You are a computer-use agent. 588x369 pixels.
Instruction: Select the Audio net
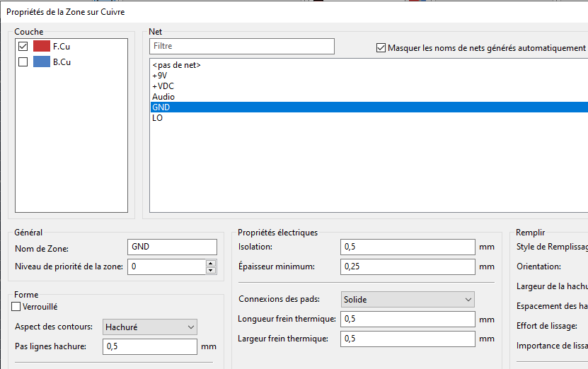[x=163, y=97]
